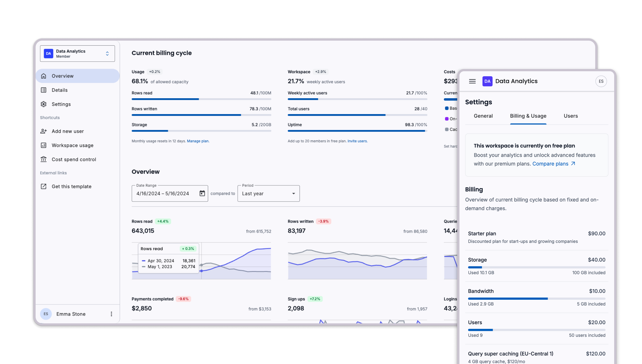Click the Manage plan link
Screen dimensions: 642x364
[x=198, y=141]
